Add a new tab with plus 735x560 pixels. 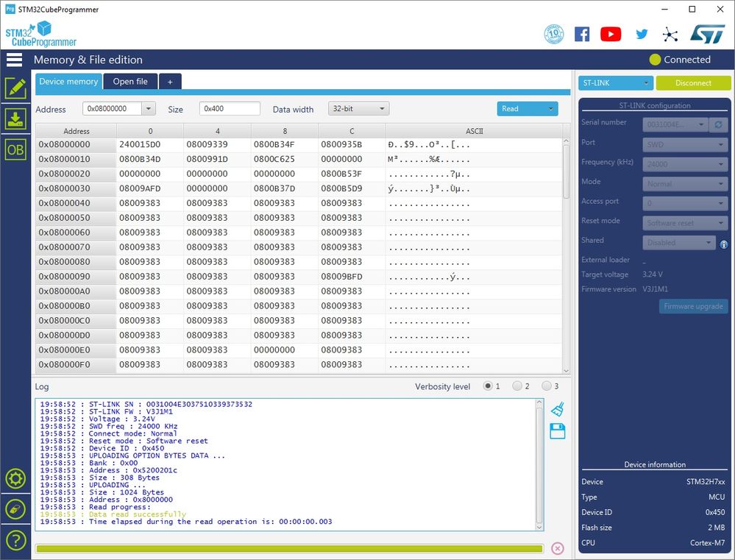(170, 82)
